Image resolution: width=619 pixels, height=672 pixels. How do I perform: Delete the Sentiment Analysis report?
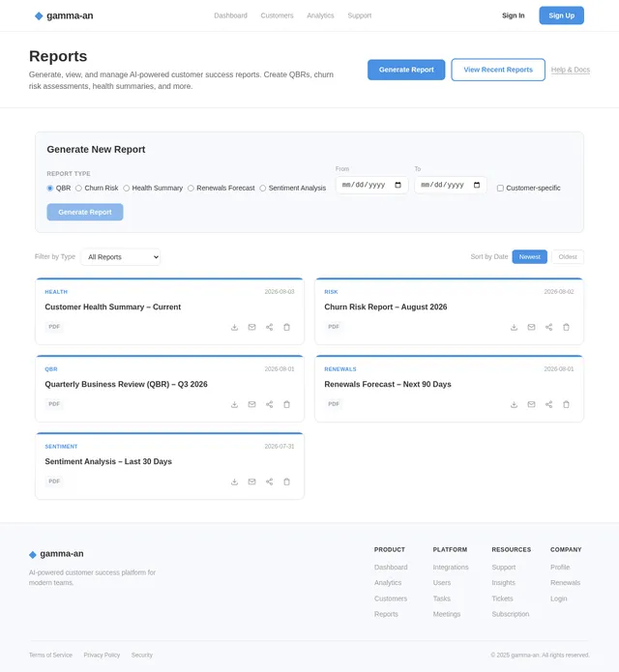(x=287, y=482)
